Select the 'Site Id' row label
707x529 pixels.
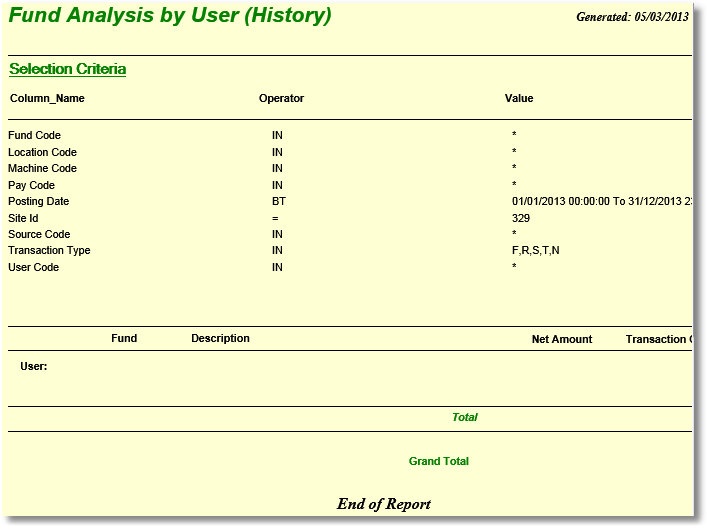(x=23, y=218)
